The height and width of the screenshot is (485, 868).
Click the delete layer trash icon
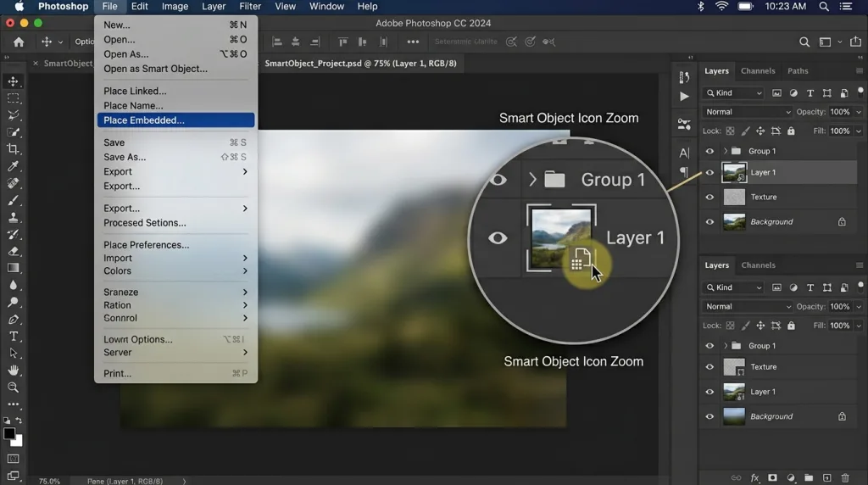click(845, 478)
